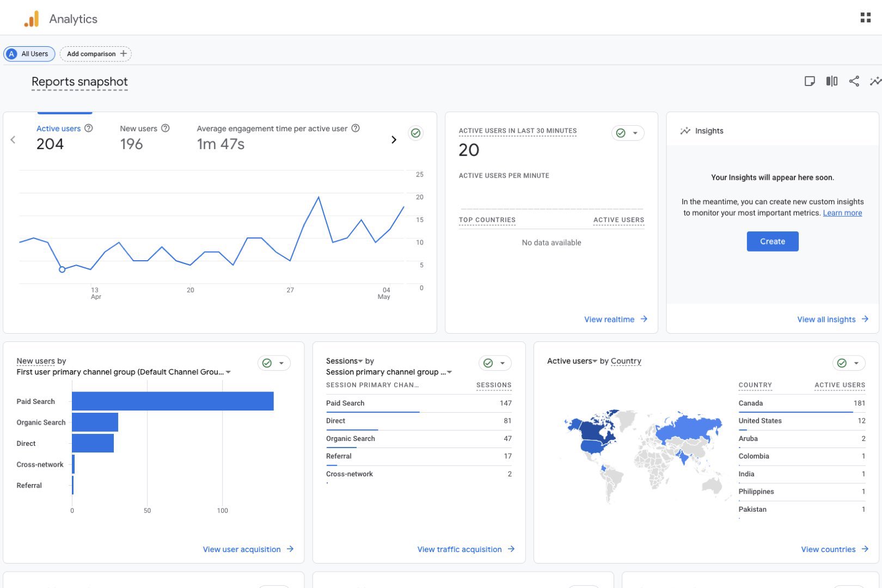
Task: Click the Create insights button
Action: point(772,241)
